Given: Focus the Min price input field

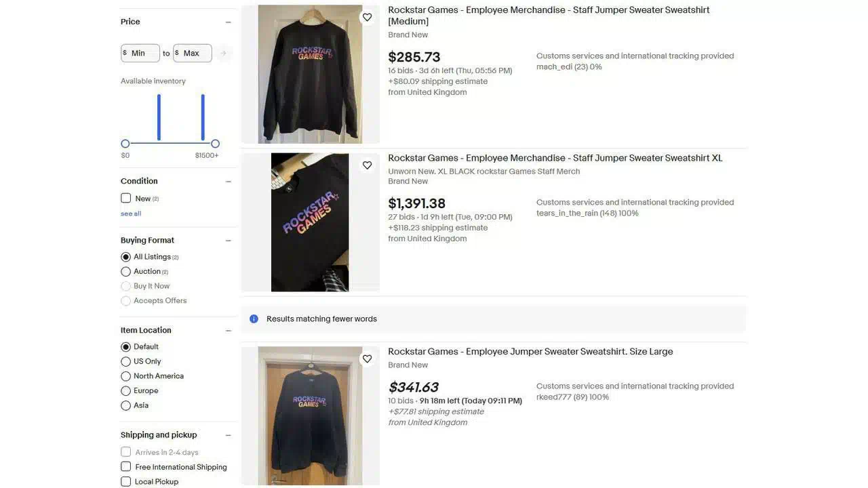Looking at the screenshot, I should 140,53.
